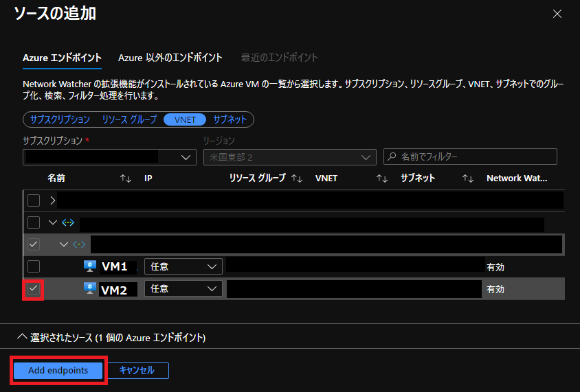Group by サブスクリプション
The height and width of the screenshot is (392, 580).
pos(60,119)
